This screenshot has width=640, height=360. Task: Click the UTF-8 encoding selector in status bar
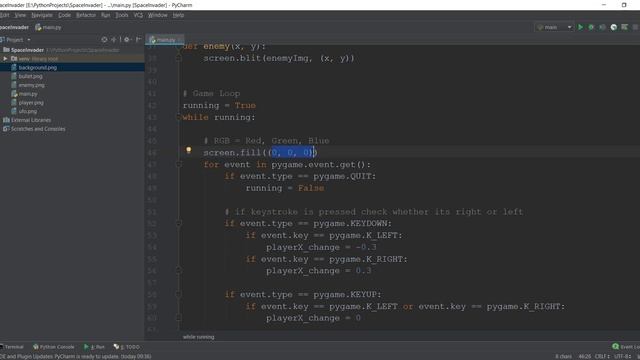coord(622,356)
